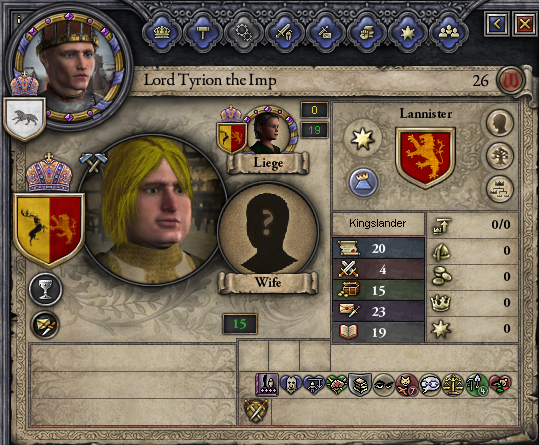Viewport: 539px width, 445px height.
Task: Open the hammer laws tab icon
Action: click(x=203, y=33)
